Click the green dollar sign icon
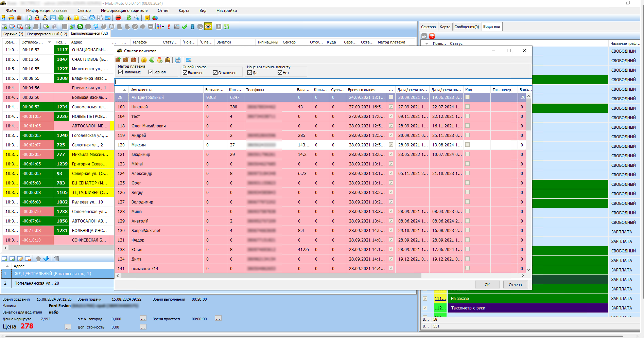 click(129, 18)
